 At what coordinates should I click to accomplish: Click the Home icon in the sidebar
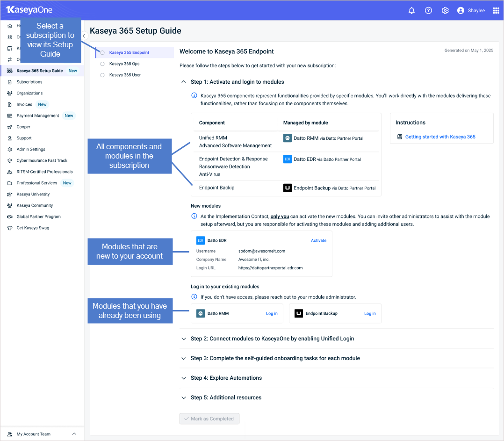pos(10,26)
